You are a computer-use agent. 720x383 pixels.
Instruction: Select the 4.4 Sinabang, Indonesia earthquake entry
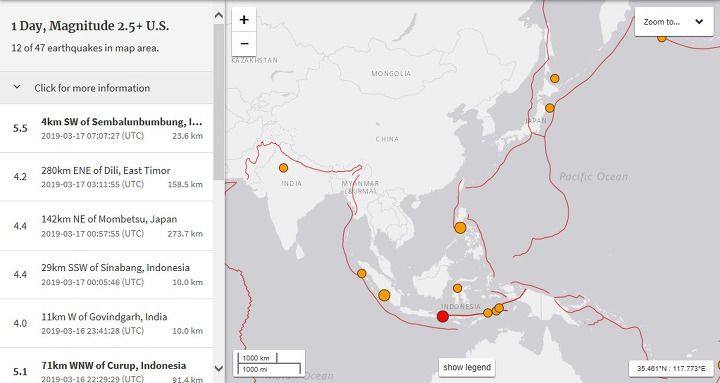(107, 275)
